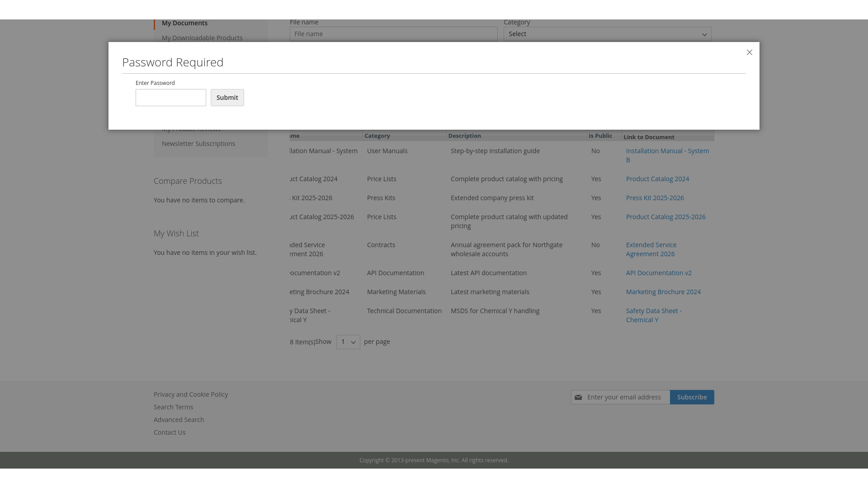The image size is (868, 488).
Task: Click Link to Document column header
Action: (649, 137)
